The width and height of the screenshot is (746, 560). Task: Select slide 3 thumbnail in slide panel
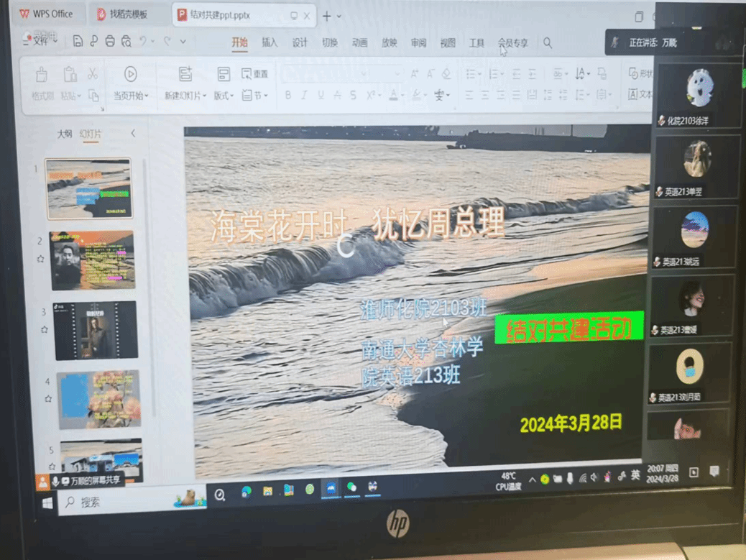[95, 330]
